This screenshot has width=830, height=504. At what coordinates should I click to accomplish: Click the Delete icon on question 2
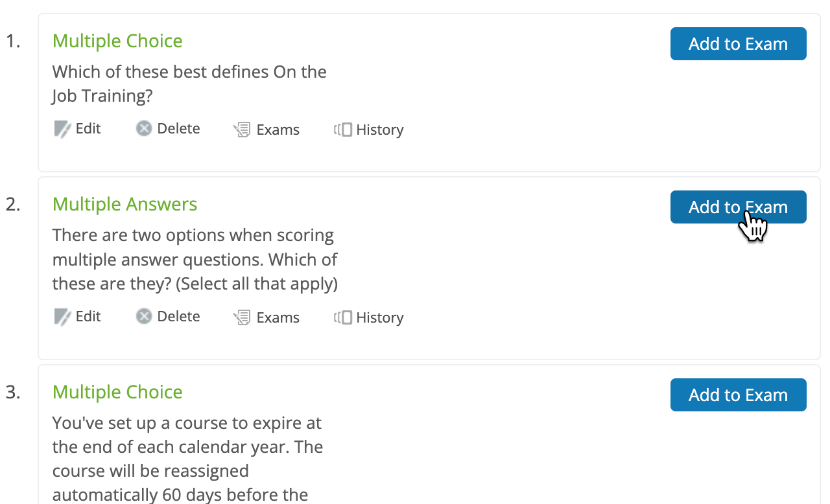point(143,316)
